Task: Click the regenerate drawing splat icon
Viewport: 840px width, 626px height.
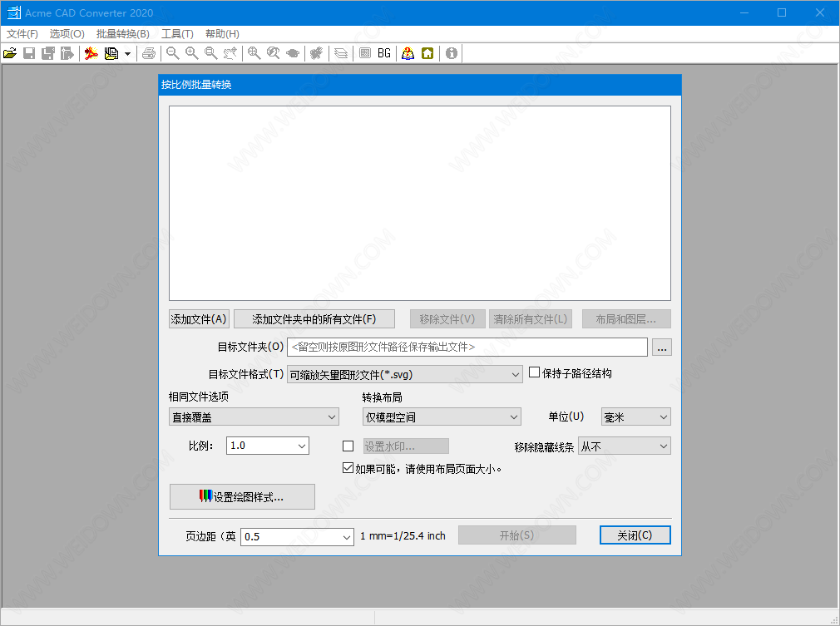Action: tap(317, 53)
